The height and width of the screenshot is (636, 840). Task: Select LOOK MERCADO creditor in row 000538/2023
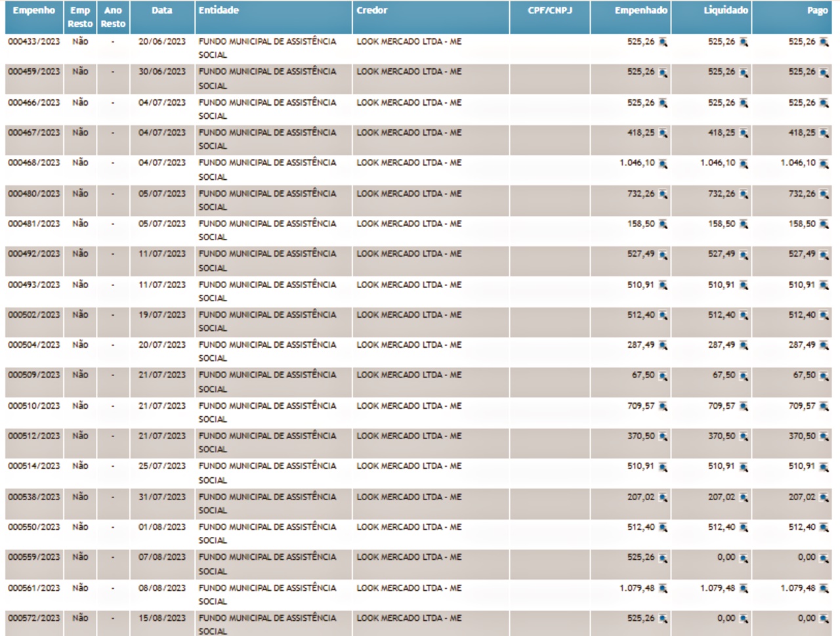(x=409, y=497)
